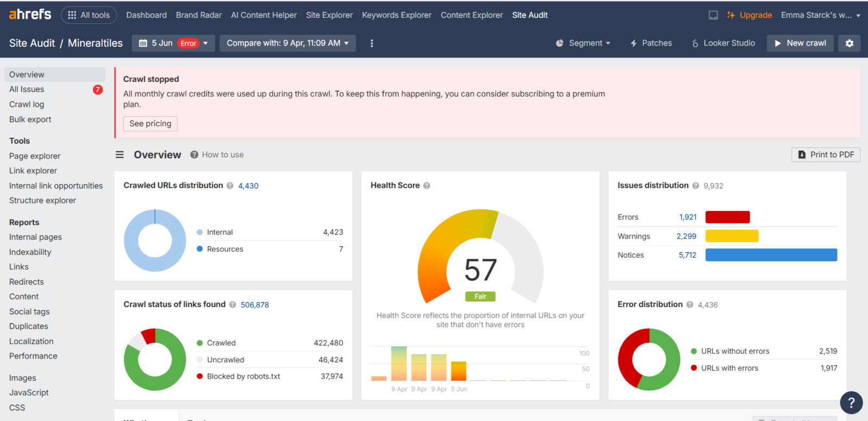The image size is (868, 421).
Task: Open Brand Radar
Action: point(199,15)
